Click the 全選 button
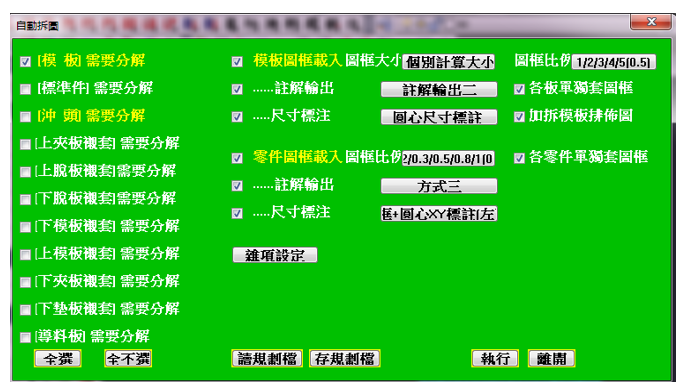The height and width of the screenshot is (389, 686). [58, 359]
